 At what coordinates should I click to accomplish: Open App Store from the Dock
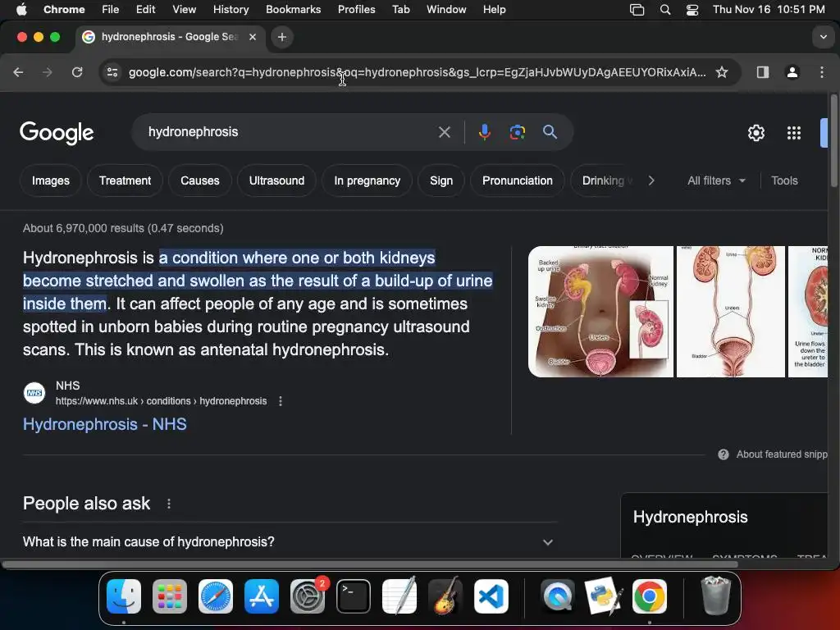click(262, 596)
